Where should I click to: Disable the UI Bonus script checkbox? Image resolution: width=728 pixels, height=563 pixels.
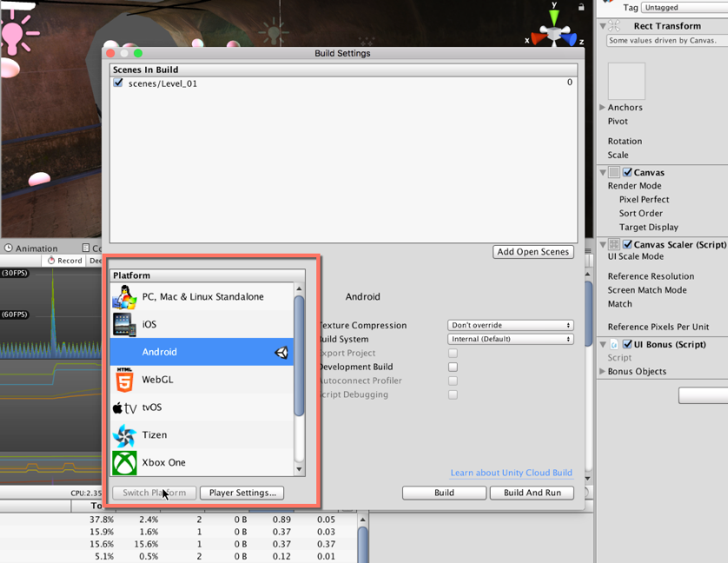627,344
